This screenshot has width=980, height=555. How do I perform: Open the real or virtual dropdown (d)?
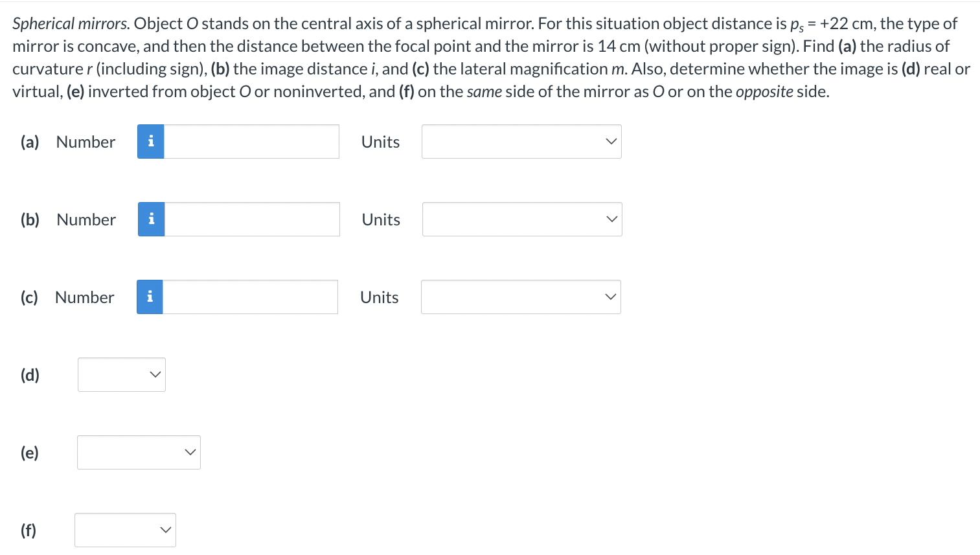click(122, 374)
